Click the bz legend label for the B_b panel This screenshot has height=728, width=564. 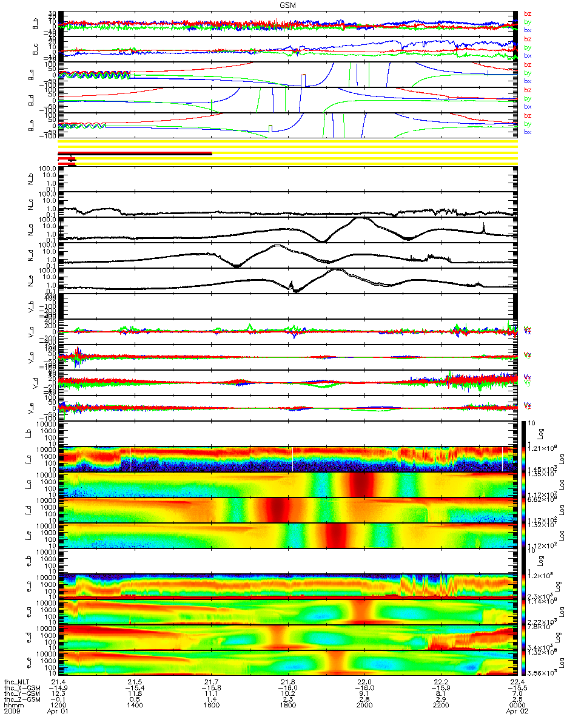tap(527, 14)
